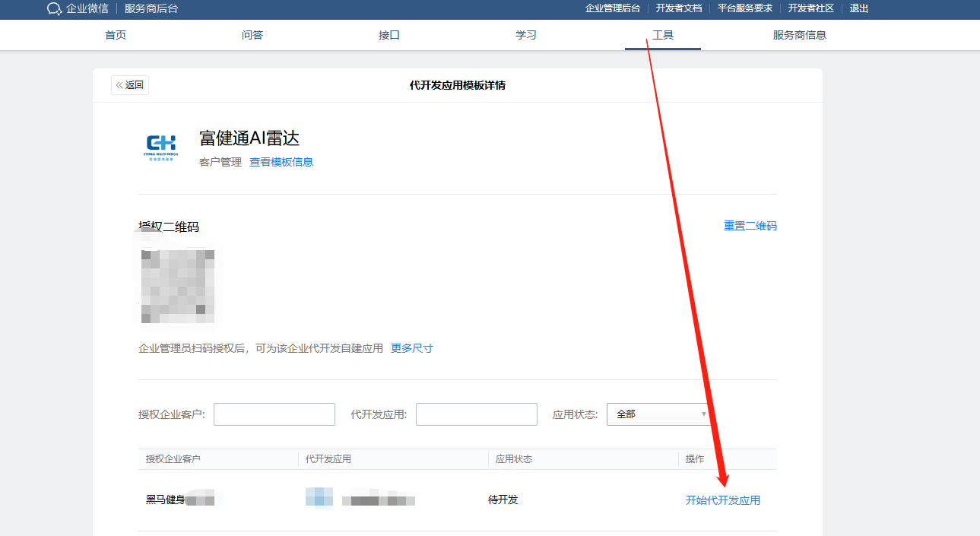
Task: Open the 首页 tab
Action: 116,35
